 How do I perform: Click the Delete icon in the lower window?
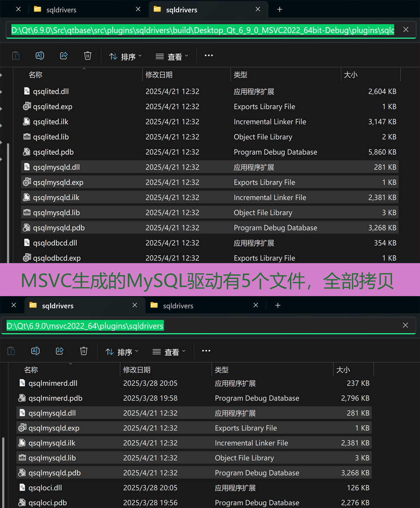click(x=83, y=351)
